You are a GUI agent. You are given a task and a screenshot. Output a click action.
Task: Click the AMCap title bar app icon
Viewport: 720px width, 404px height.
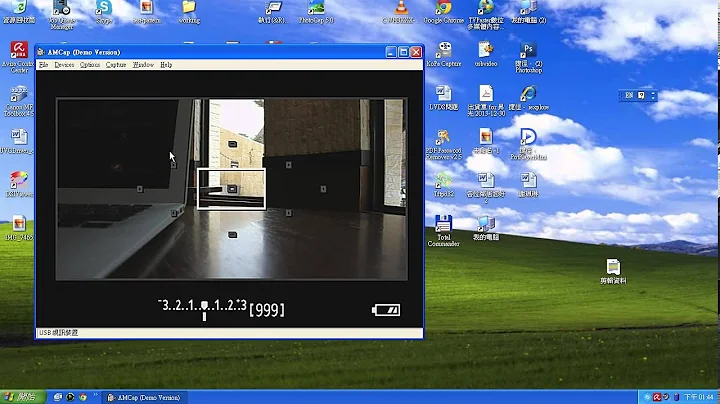pos(41,52)
